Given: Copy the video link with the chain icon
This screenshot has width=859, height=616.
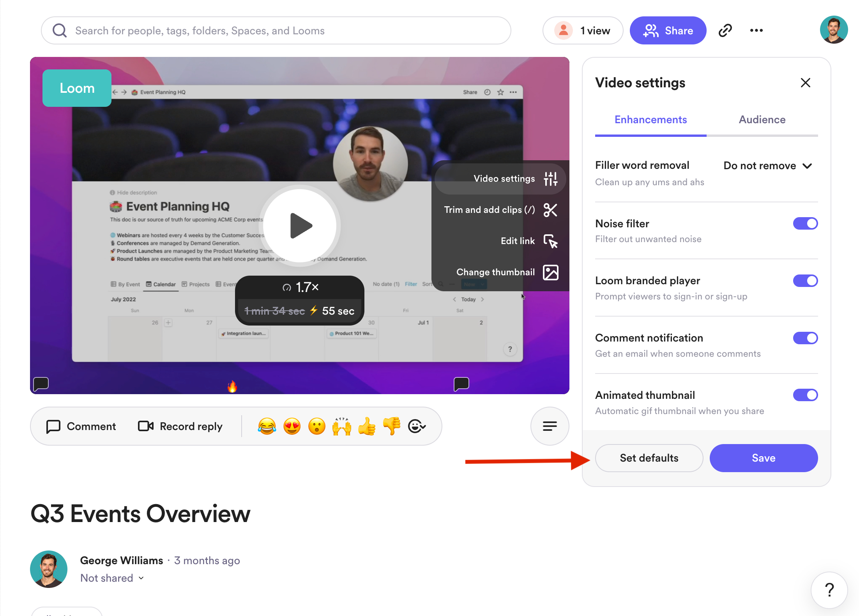Looking at the screenshot, I should (725, 30).
